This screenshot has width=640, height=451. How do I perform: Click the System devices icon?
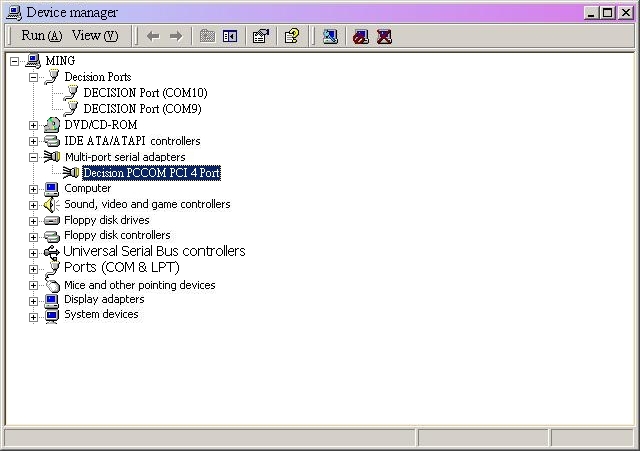coord(52,316)
